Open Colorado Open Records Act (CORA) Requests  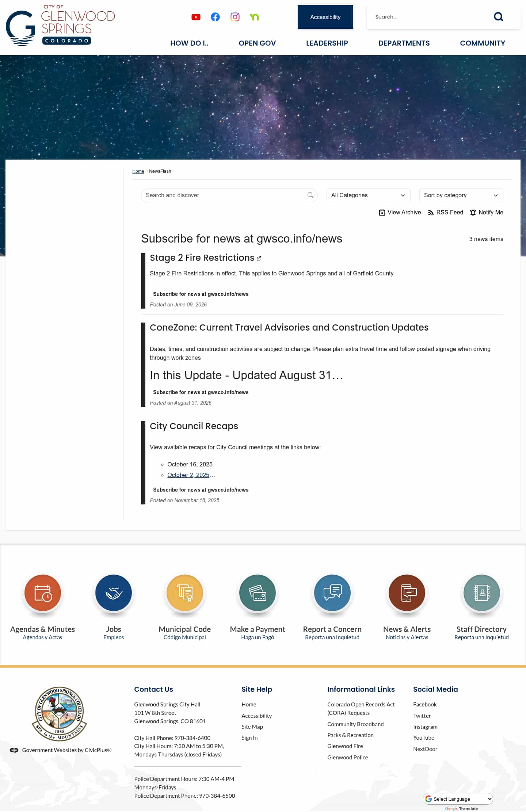point(361,708)
